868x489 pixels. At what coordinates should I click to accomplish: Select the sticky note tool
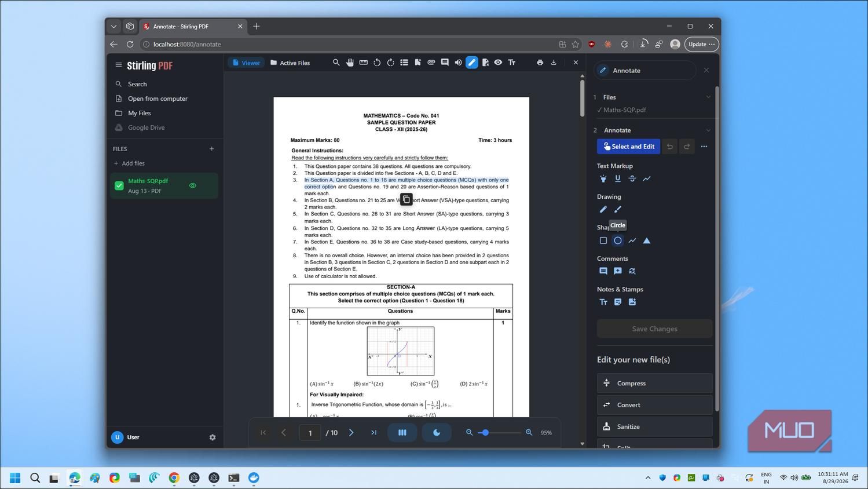(618, 302)
